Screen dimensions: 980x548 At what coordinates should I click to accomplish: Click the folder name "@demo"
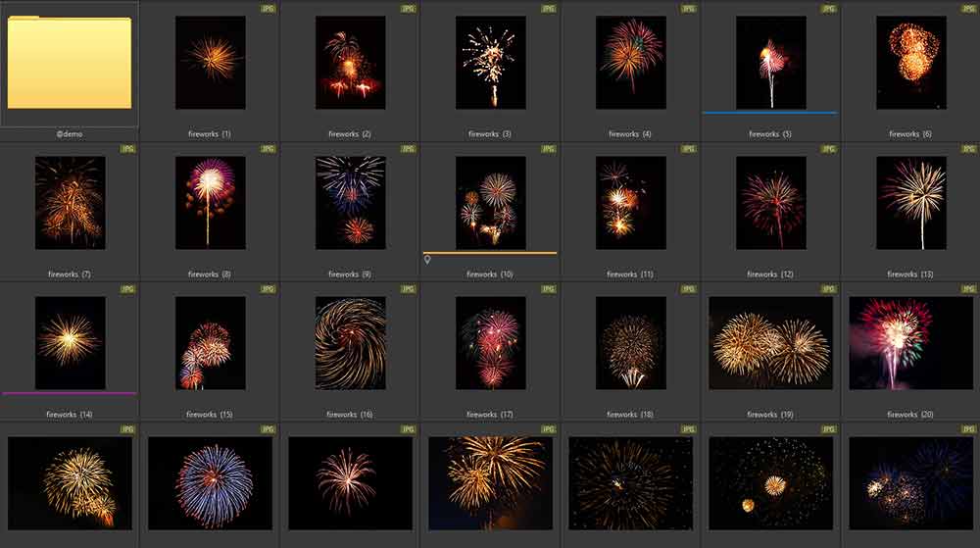click(x=70, y=133)
